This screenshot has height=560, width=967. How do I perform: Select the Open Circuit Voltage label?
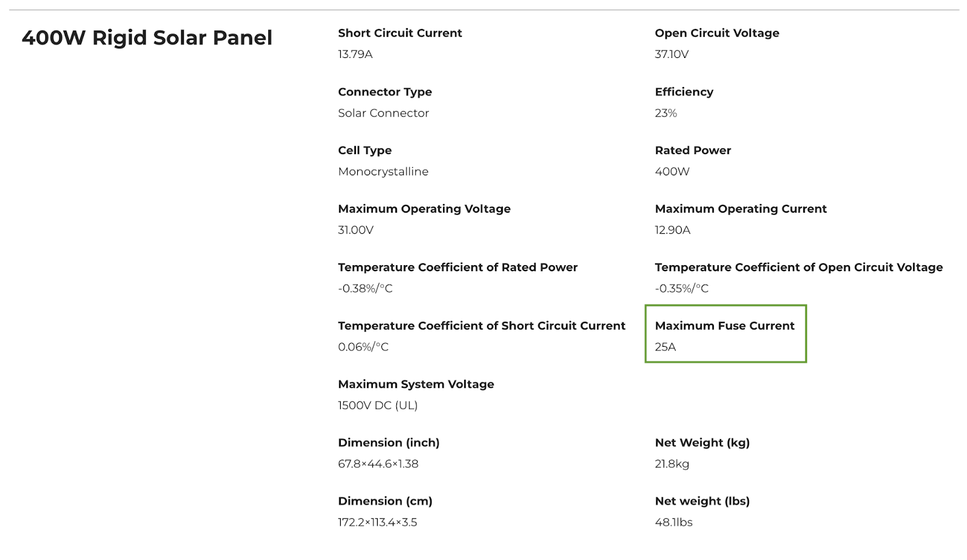click(717, 33)
